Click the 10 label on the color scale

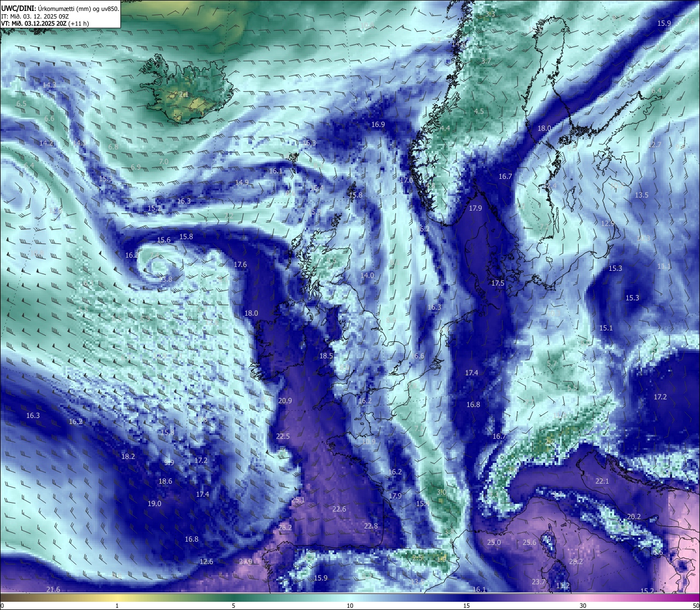click(350, 606)
